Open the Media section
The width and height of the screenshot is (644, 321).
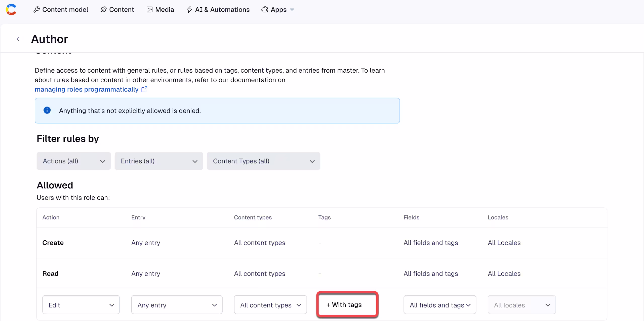(160, 10)
